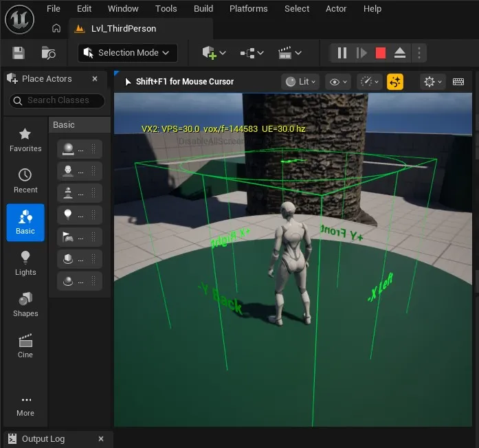Click the Basic section header
The image size is (479, 448).
coord(80,125)
